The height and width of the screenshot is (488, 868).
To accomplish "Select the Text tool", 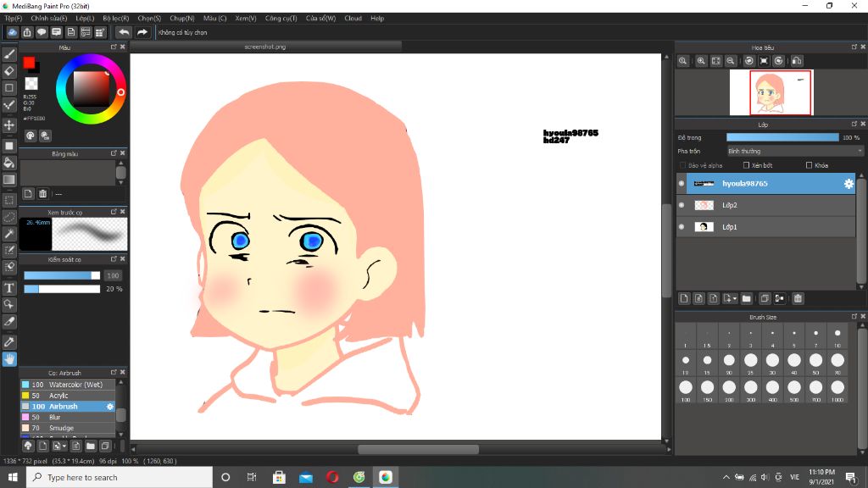I will point(9,288).
